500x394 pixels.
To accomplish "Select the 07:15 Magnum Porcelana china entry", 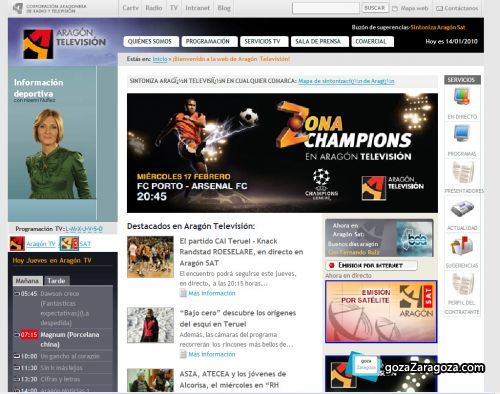I will [x=62, y=339].
